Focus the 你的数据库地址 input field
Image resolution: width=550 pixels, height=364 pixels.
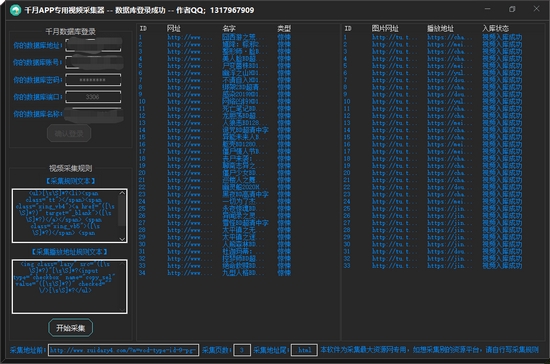point(93,46)
